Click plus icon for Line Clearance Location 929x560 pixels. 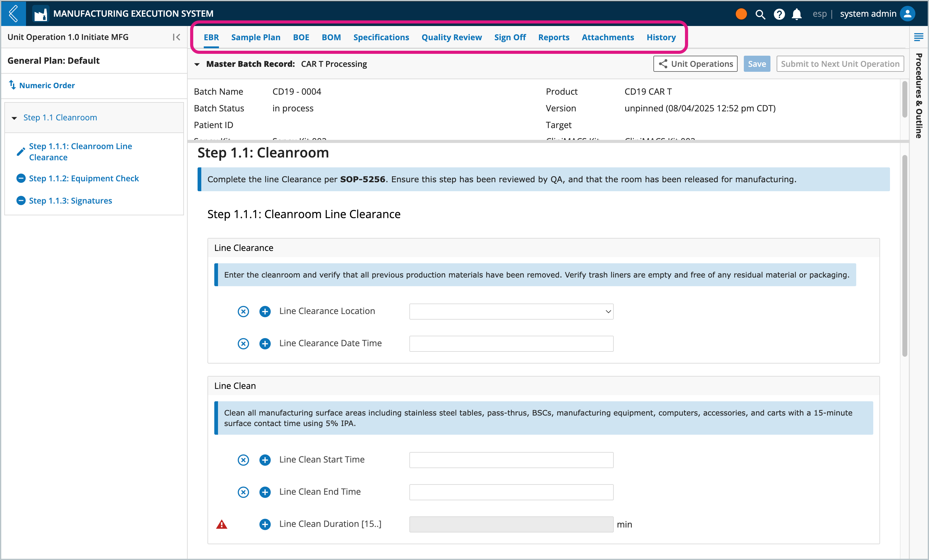point(265,312)
